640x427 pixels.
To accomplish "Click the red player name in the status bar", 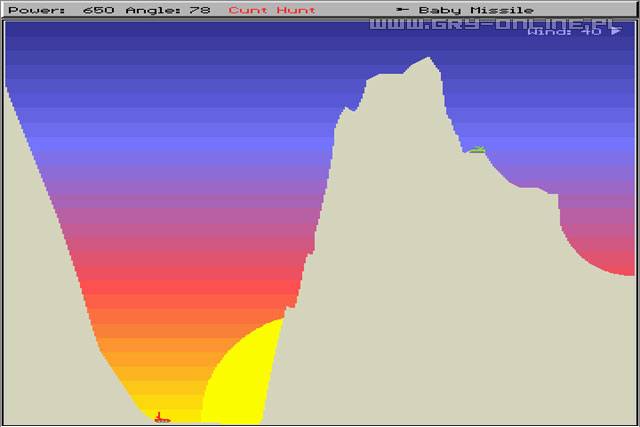I will [272, 10].
